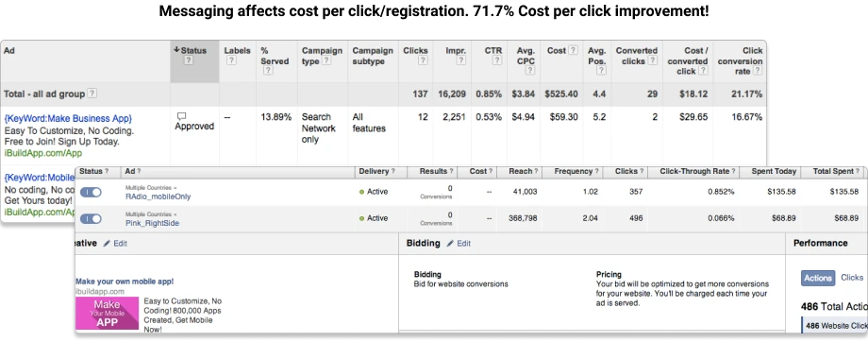This screenshot has width=868, height=359.
Task: Open the Pink_RightSide ad link
Action: click(x=152, y=223)
